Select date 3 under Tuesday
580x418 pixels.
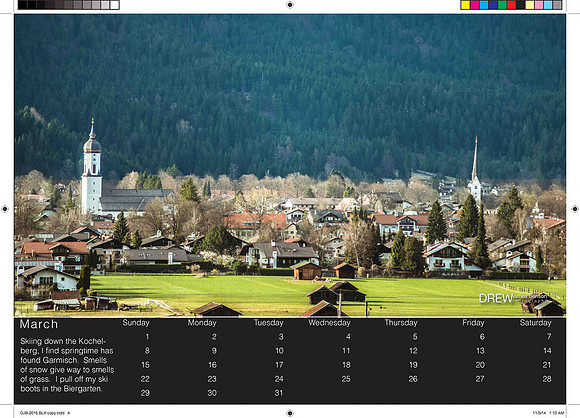click(281, 337)
